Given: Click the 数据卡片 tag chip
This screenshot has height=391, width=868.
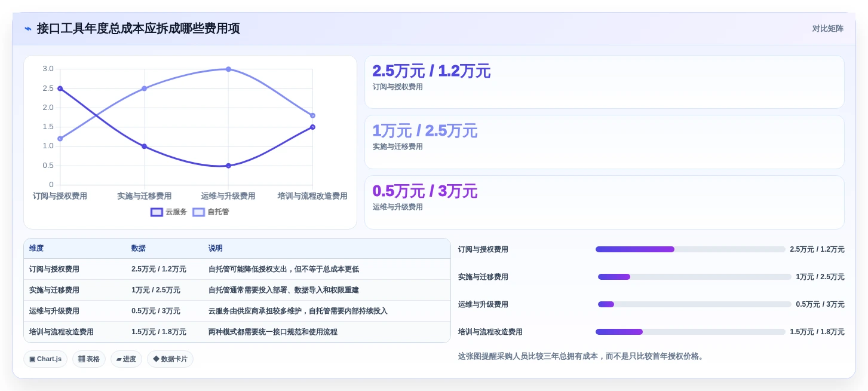Looking at the screenshot, I should [x=170, y=359].
